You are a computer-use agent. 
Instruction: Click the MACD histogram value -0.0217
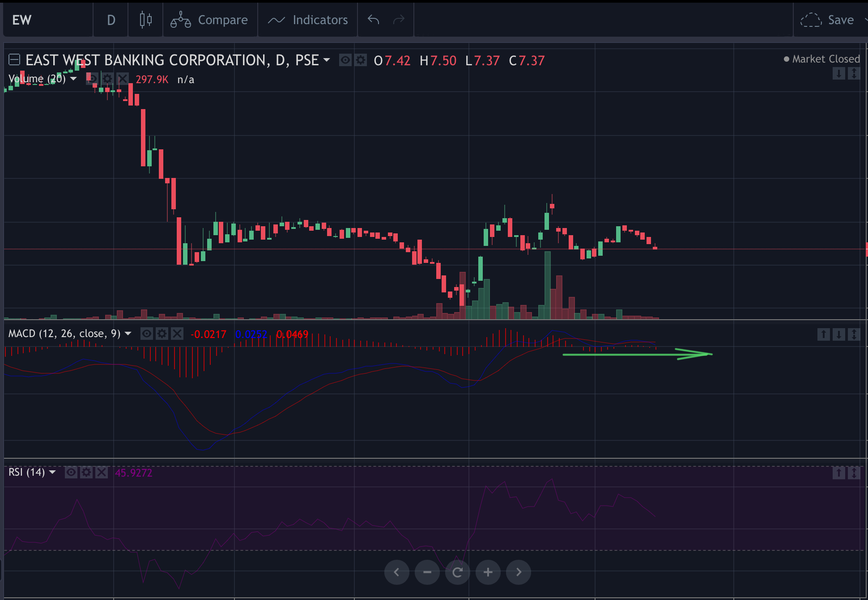tap(208, 334)
